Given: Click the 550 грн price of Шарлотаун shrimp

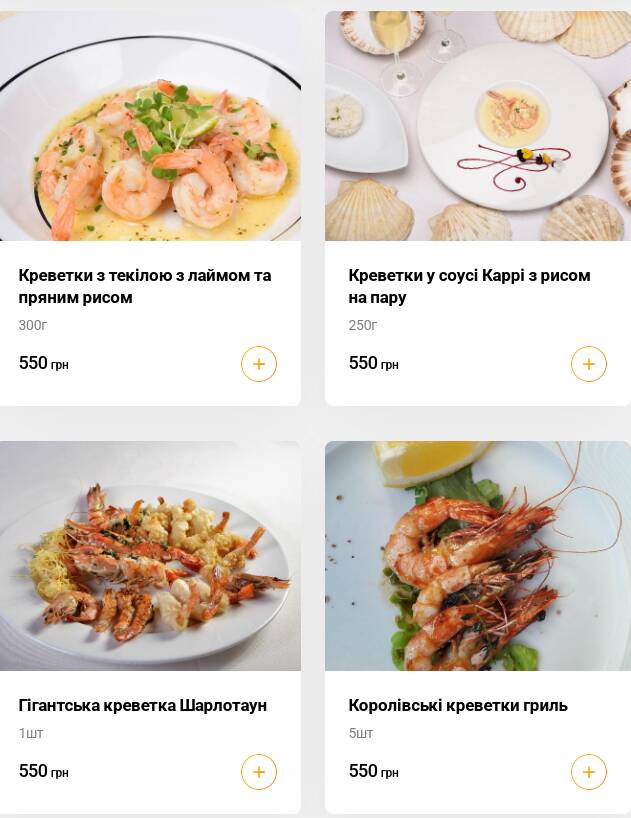Looking at the screenshot, I should tap(44, 771).
